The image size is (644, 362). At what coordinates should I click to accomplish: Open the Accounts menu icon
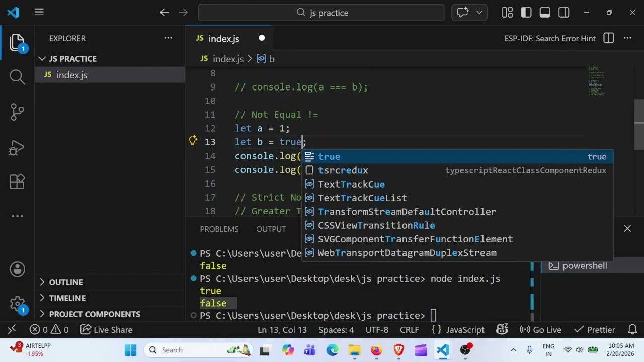click(17, 269)
